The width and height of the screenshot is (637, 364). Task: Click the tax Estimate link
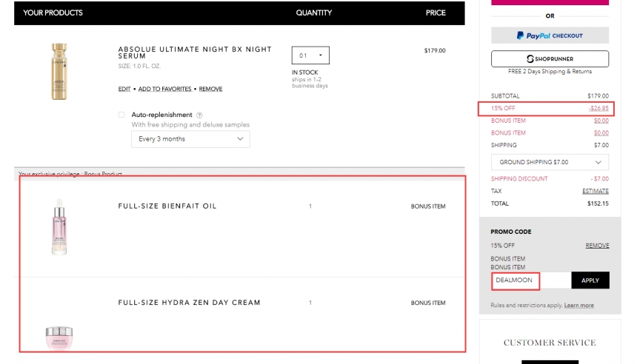click(596, 191)
